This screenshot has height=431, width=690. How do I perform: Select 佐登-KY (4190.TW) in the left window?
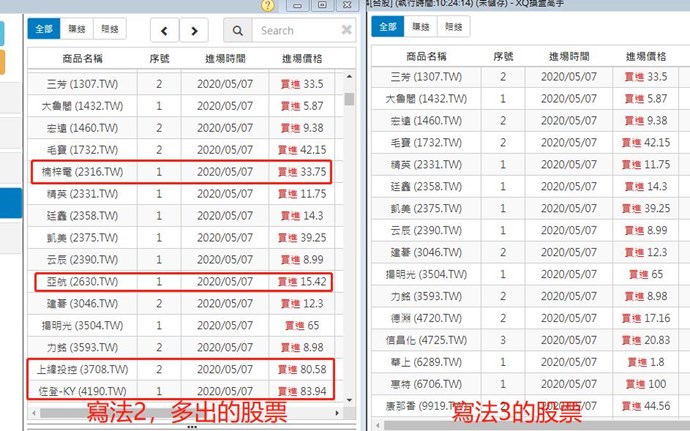[x=82, y=391]
